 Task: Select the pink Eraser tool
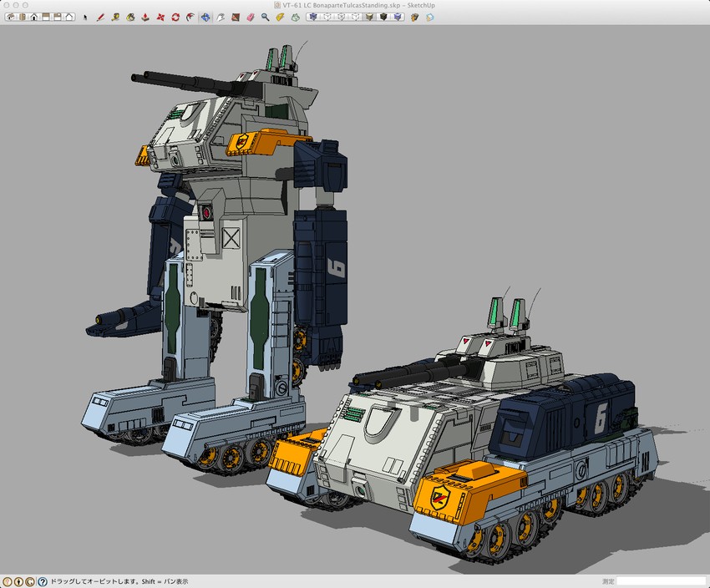pyautogui.click(x=251, y=18)
